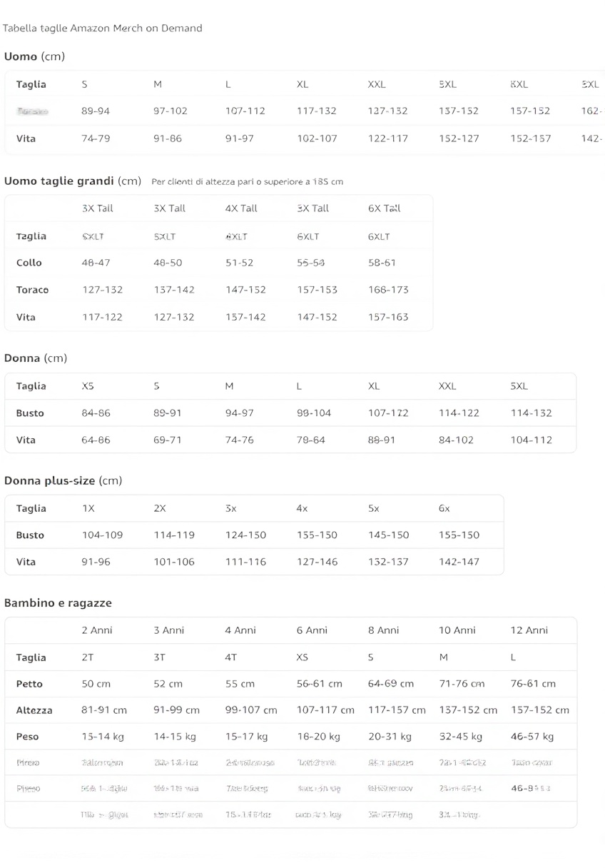Viewport: 605px width, 868px height.
Task: Select the Uomo (cm) section heading
Action: point(34,56)
